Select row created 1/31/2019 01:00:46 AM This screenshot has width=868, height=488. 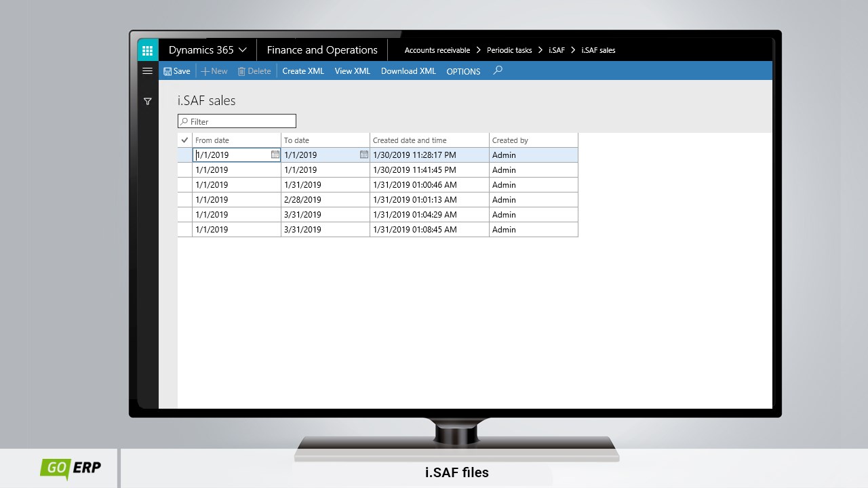378,184
